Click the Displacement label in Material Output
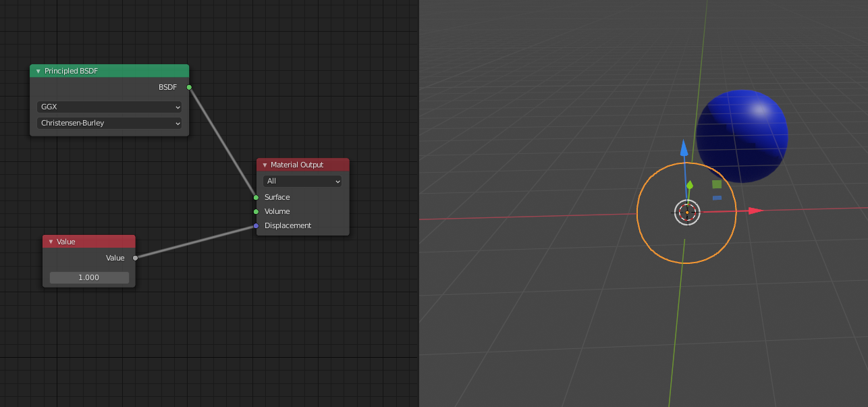Viewport: 868px width, 407px height. 288,225
